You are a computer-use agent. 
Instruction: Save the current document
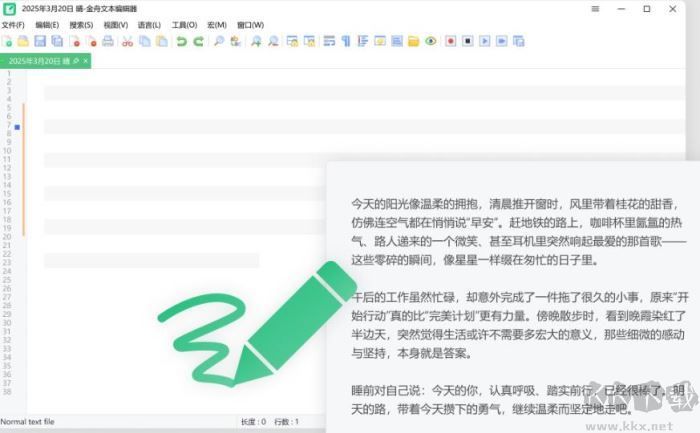coord(40,42)
